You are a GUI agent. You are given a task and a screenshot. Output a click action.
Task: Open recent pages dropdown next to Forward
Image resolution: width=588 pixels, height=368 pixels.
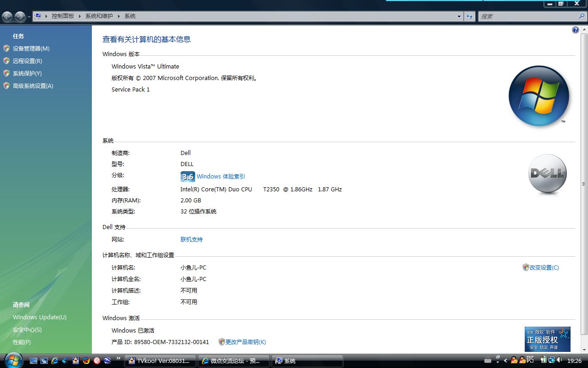click(29, 17)
